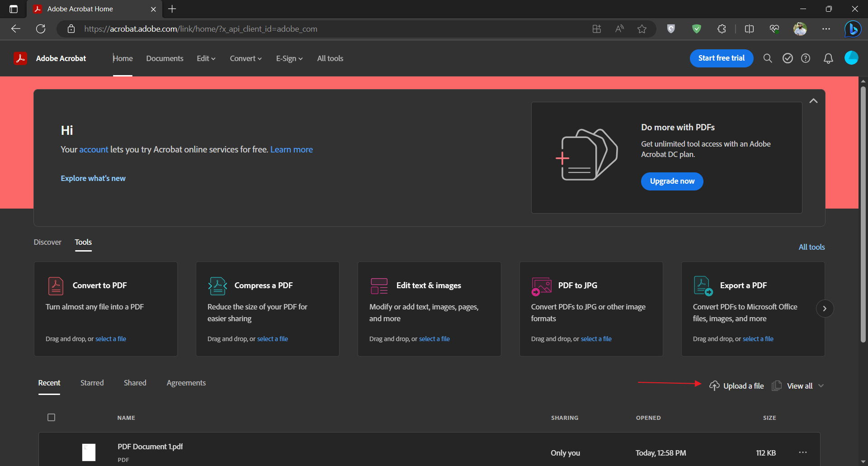The image size is (868, 466).
Task: Click the help question mark icon
Action: tap(805, 58)
